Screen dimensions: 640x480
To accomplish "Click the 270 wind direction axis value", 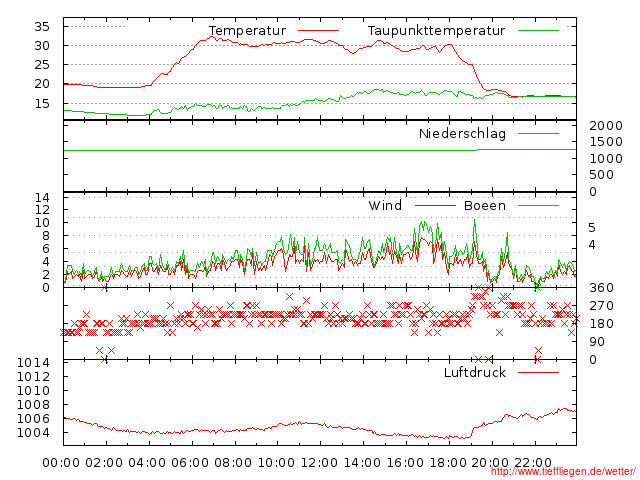I will pos(602,306).
